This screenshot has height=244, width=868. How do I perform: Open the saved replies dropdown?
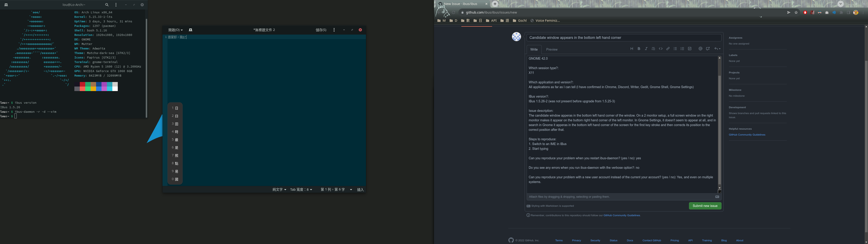tap(717, 49)
